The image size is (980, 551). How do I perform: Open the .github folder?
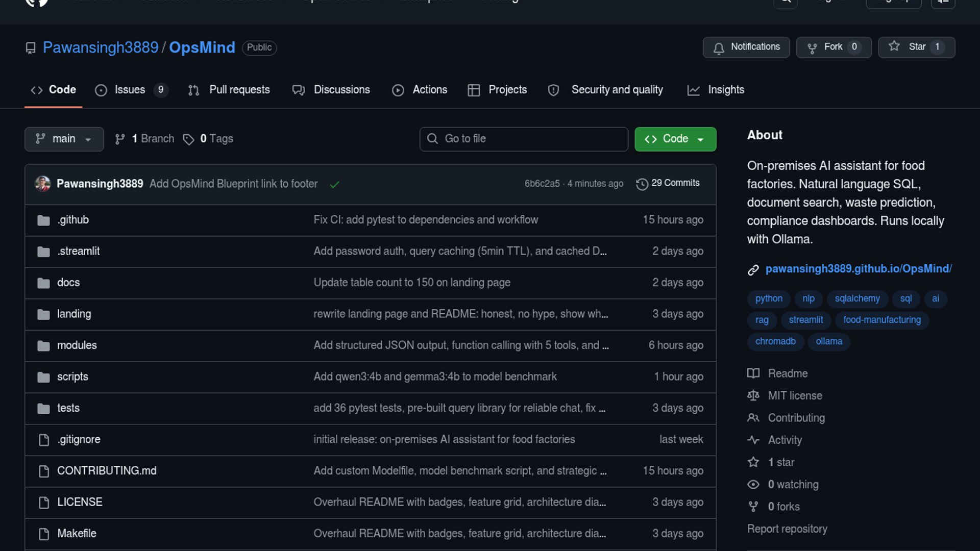click(73, 220)
